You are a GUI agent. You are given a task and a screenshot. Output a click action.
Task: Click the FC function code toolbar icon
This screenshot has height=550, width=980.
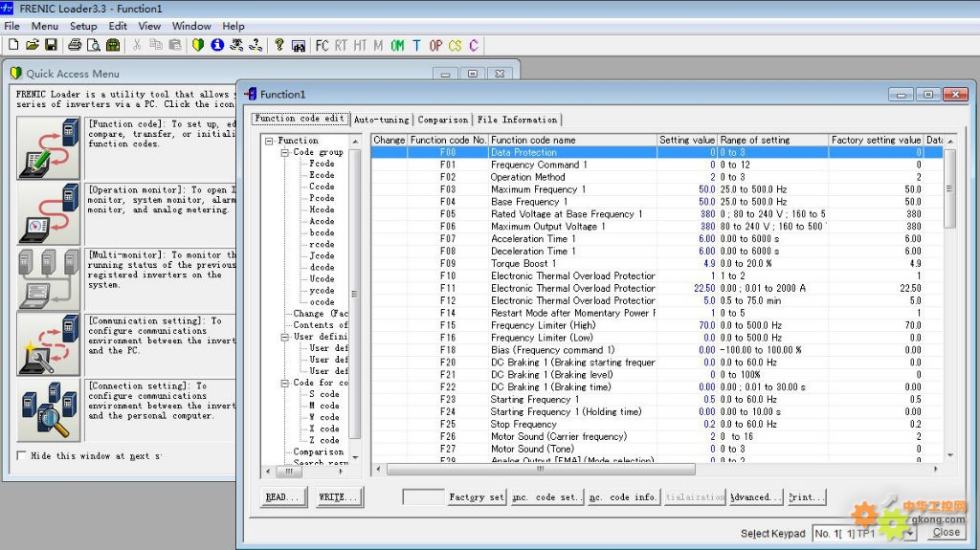[x=322, y=46]
